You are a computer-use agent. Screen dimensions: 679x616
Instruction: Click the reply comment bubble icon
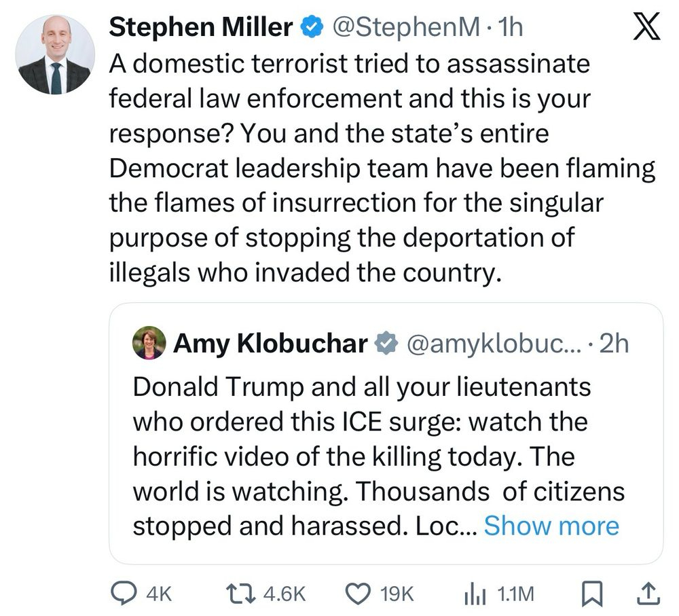pos(124,594)
